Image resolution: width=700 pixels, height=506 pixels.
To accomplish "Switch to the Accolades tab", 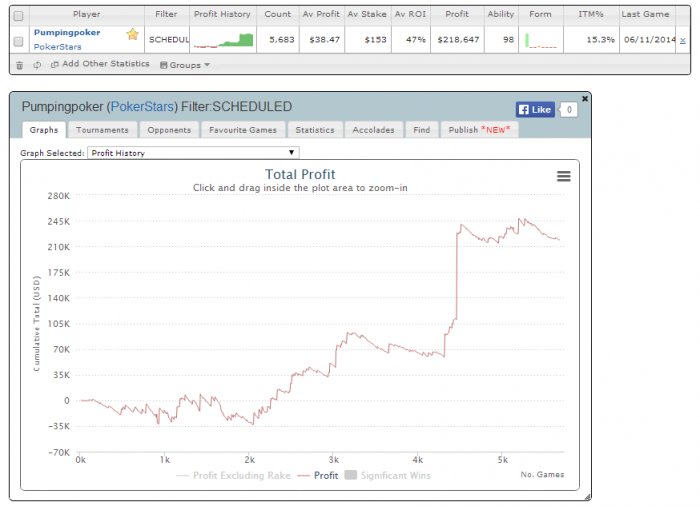I will [x=373, y=130].
